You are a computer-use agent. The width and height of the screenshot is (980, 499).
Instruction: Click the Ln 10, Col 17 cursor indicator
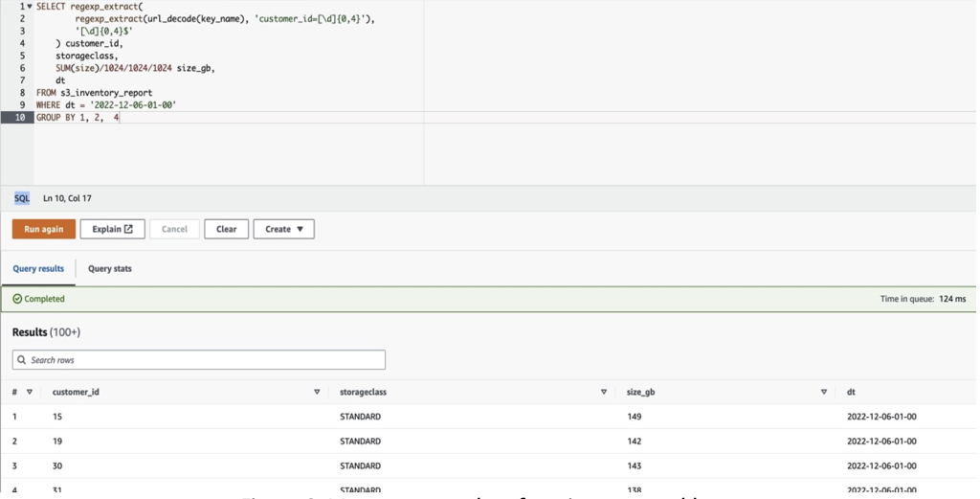tap(68, 198)
